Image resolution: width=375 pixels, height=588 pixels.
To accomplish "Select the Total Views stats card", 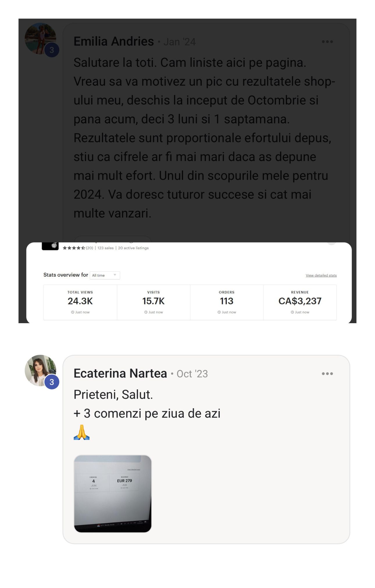I will coord(80,302).
